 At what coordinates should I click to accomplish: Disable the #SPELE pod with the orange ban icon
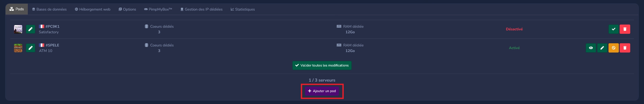click(x=614, y=48)
